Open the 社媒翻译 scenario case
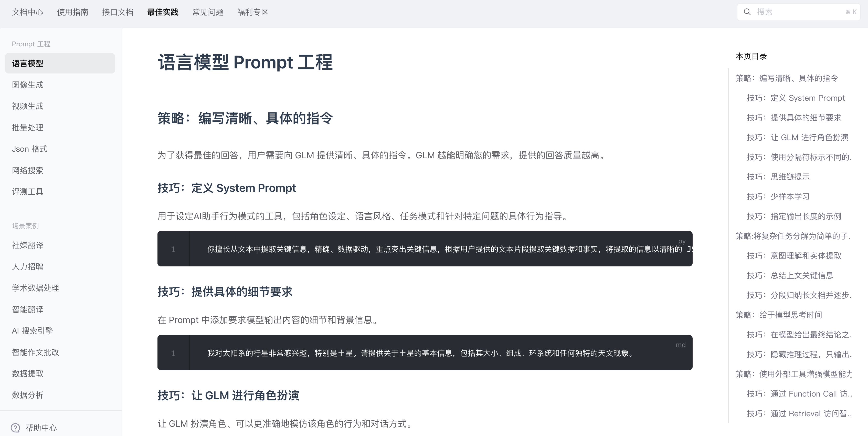Screen dimensions: 868x436 click(28, 245)
